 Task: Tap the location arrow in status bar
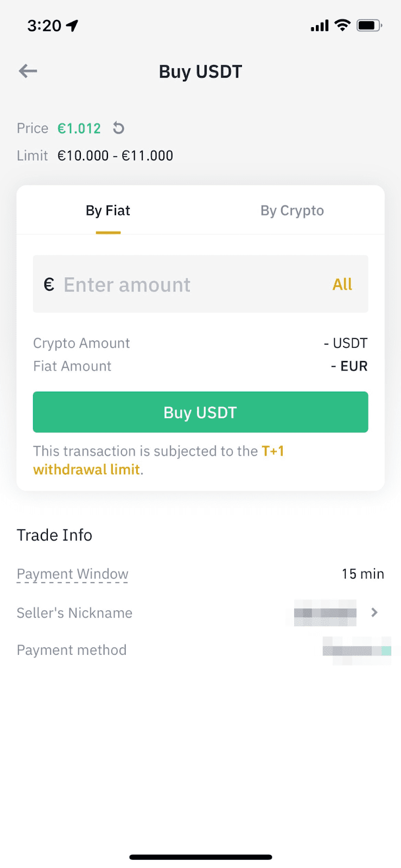tap(72, 25)
